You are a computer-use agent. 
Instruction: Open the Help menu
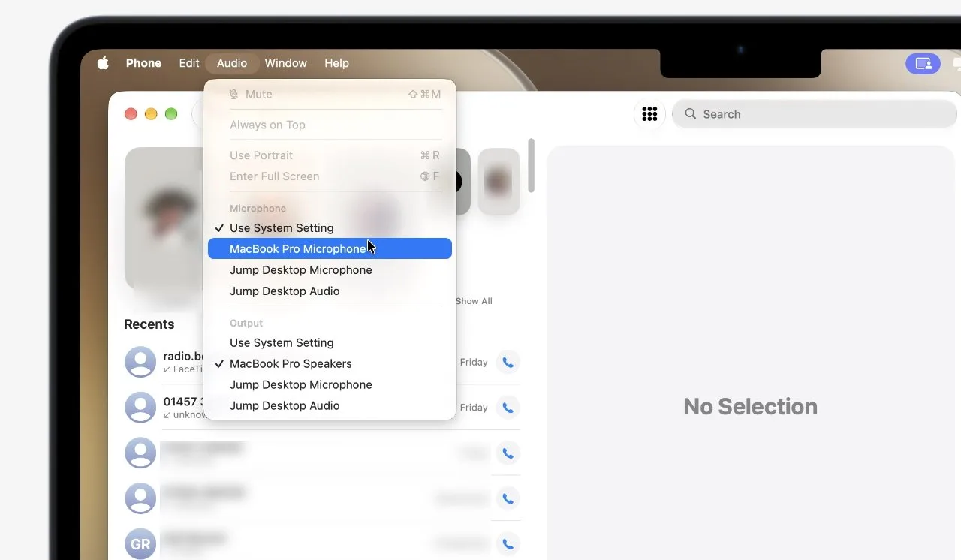point(336,63)
